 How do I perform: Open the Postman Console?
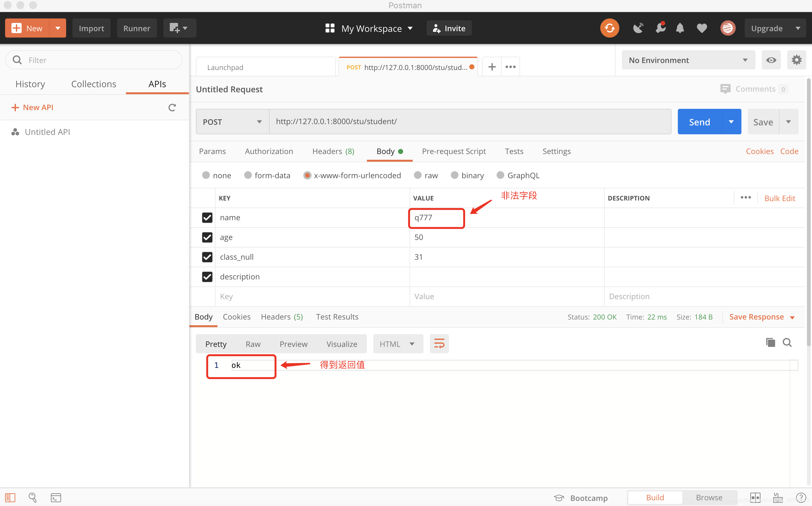point(56,498)
